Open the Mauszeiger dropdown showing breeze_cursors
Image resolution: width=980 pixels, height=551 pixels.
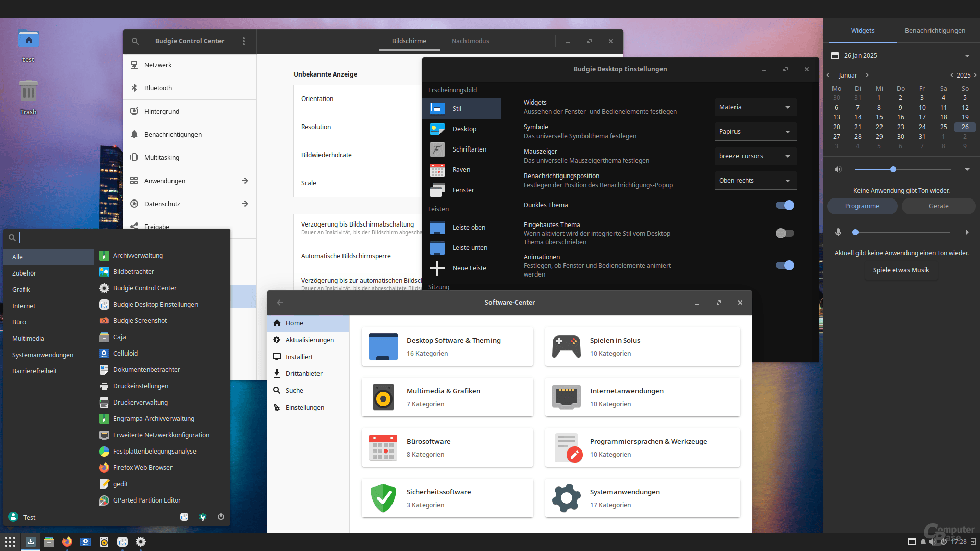pyautogui.click(x=755, y=156)
